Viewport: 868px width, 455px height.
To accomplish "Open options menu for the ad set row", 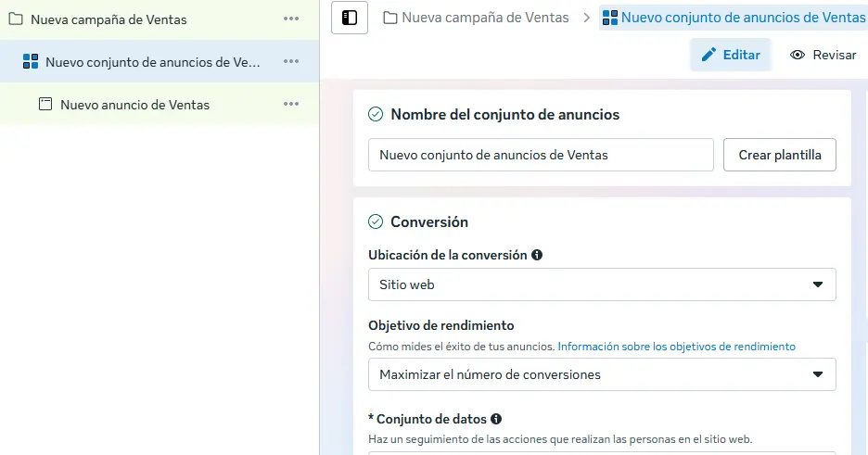I will pos(291,62).
